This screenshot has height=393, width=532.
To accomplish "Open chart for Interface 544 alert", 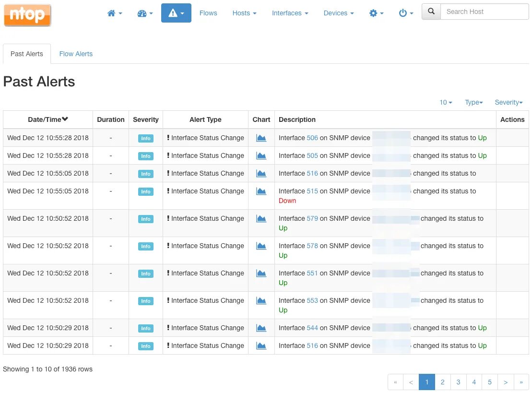I will 261,328.
